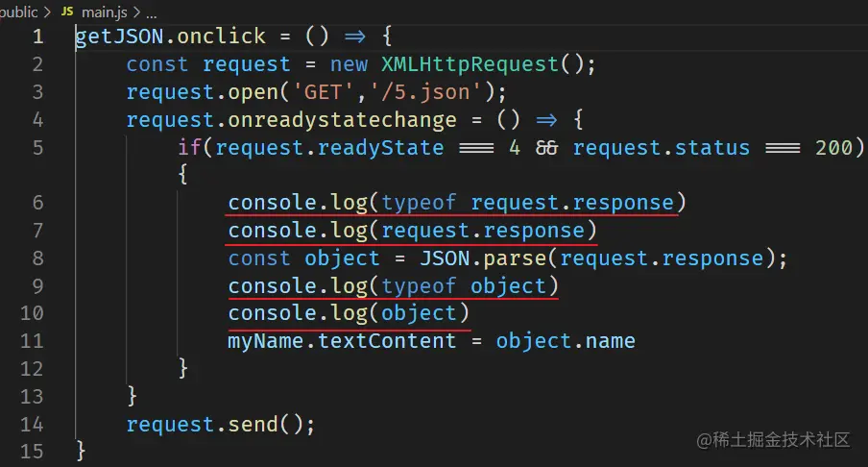Click 'readyState' on line 5

[381, 148]
